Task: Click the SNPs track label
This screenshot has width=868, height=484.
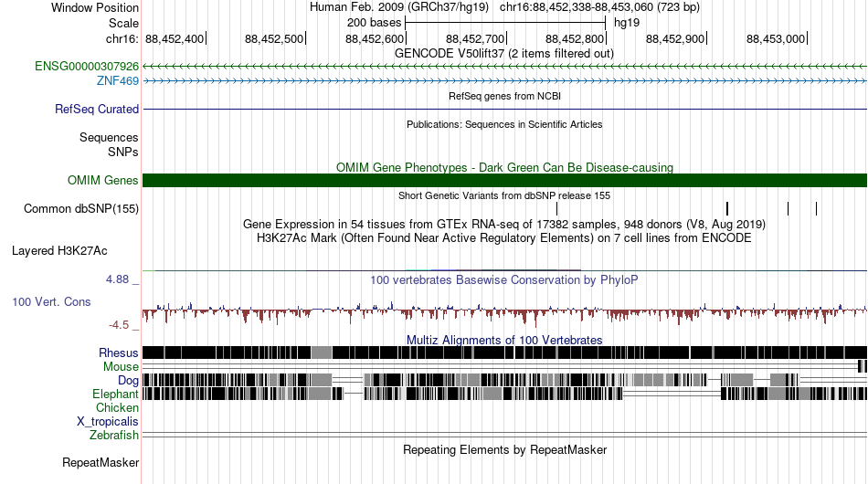Action: tap(123, 152)
